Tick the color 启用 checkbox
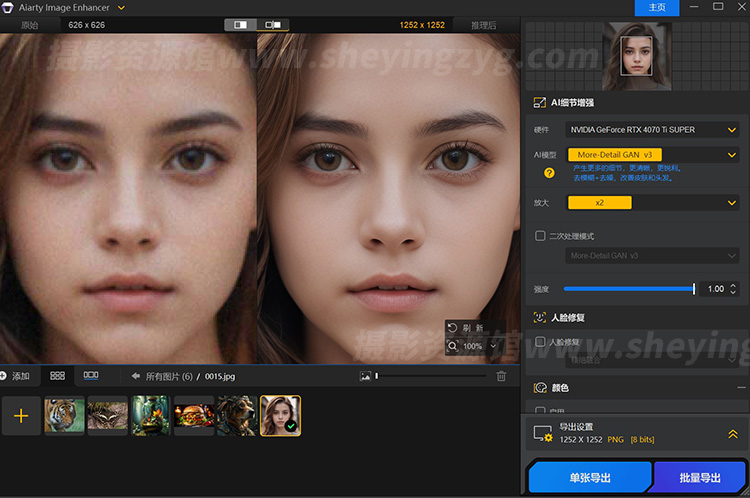Screen dimensions: 750x498 click(x=541, y=410)
